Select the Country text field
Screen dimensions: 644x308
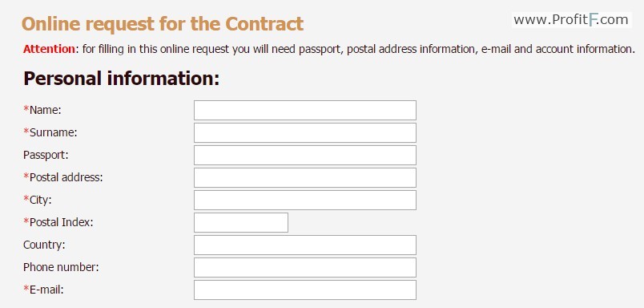(304, 245)
